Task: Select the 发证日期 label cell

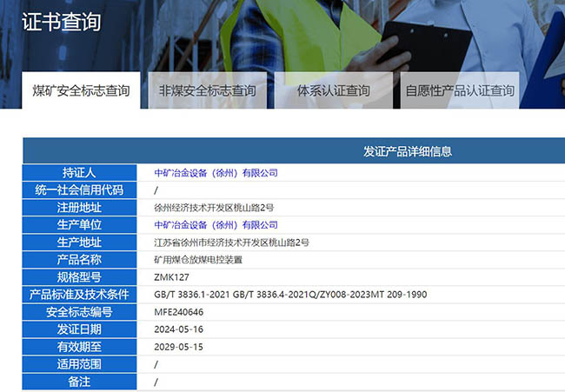Action: [x=79, y=329]
